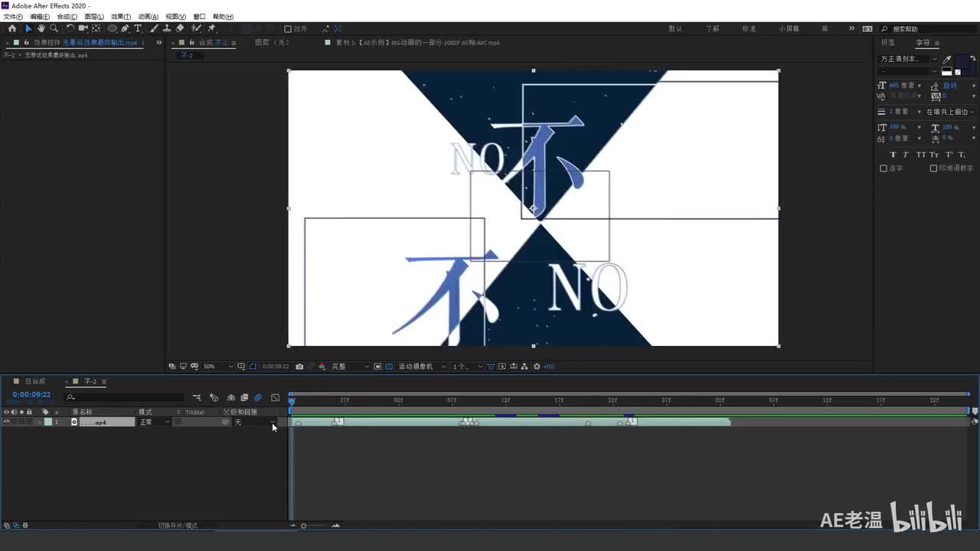Screen dimensions: 980x551
Task: Apply faux bold text style
Action: click(893, 155)
